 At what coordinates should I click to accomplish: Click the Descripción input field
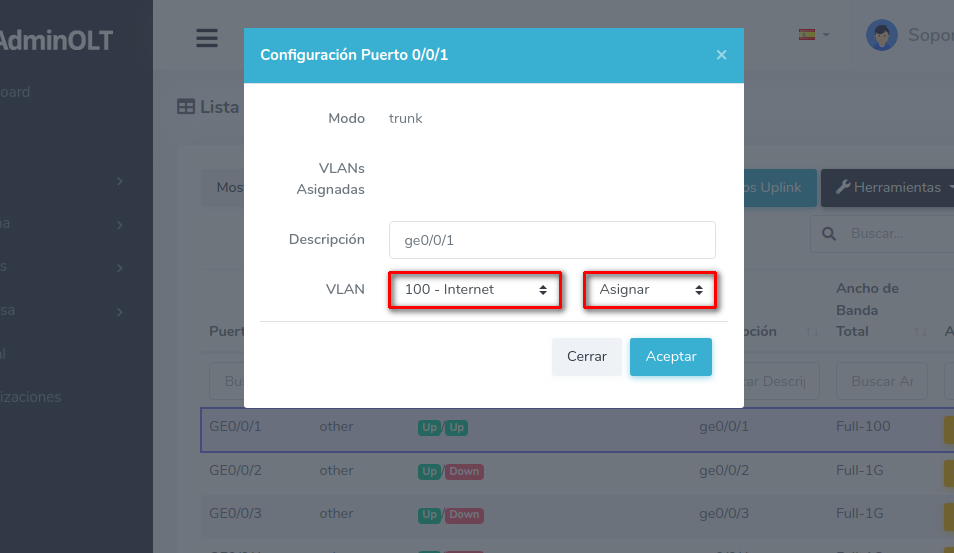(x=552, y=240)
